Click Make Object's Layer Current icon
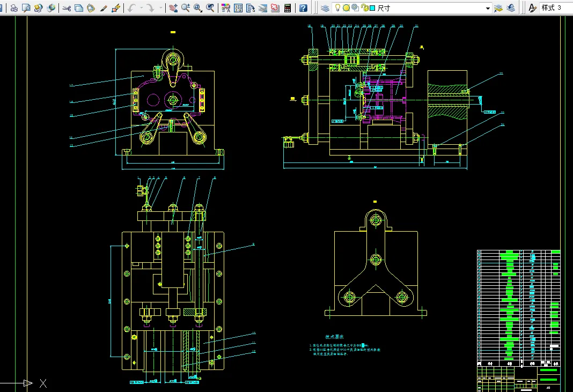The width and height of the screenshot is (573, 392). tap(498, 8)
